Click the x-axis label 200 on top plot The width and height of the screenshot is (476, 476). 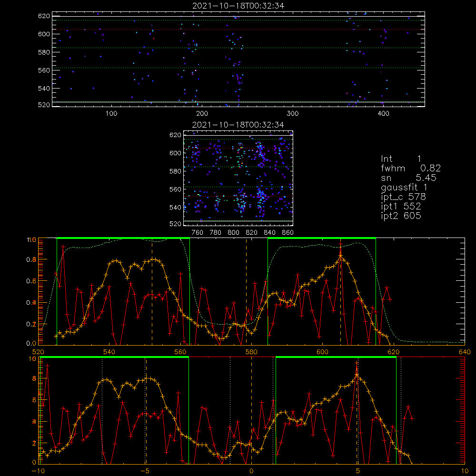202,114
